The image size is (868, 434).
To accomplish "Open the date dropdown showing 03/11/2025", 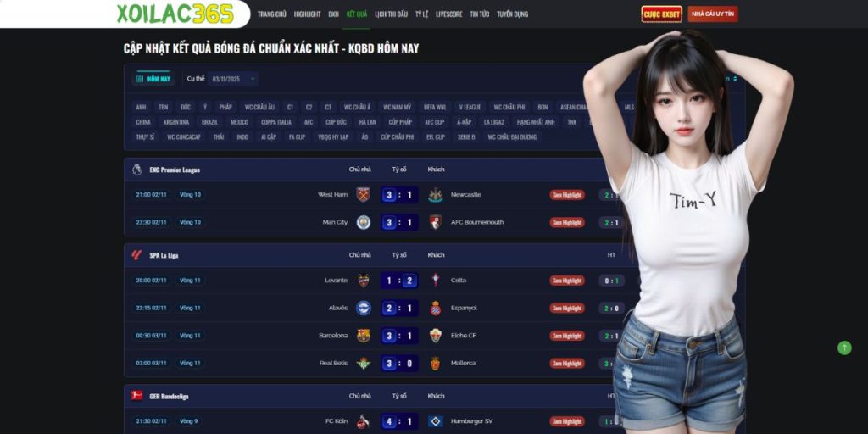I will click(234, 79).
